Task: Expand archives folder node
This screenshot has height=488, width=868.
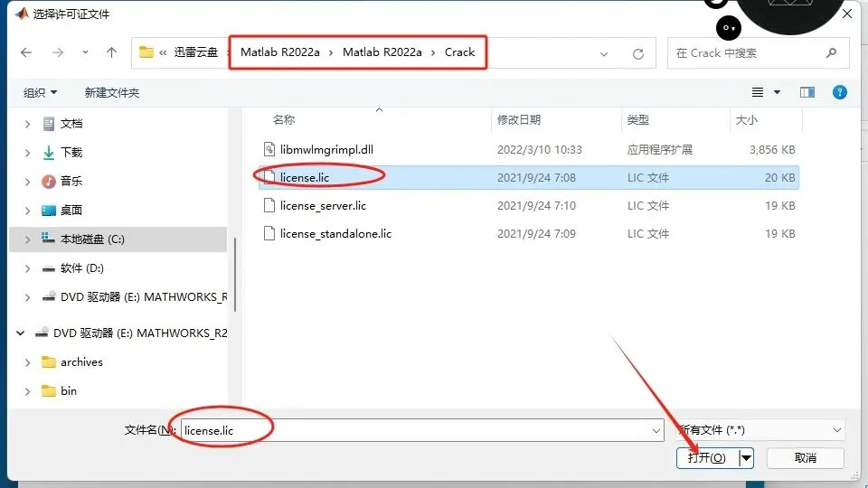Action: pos(27,362)
